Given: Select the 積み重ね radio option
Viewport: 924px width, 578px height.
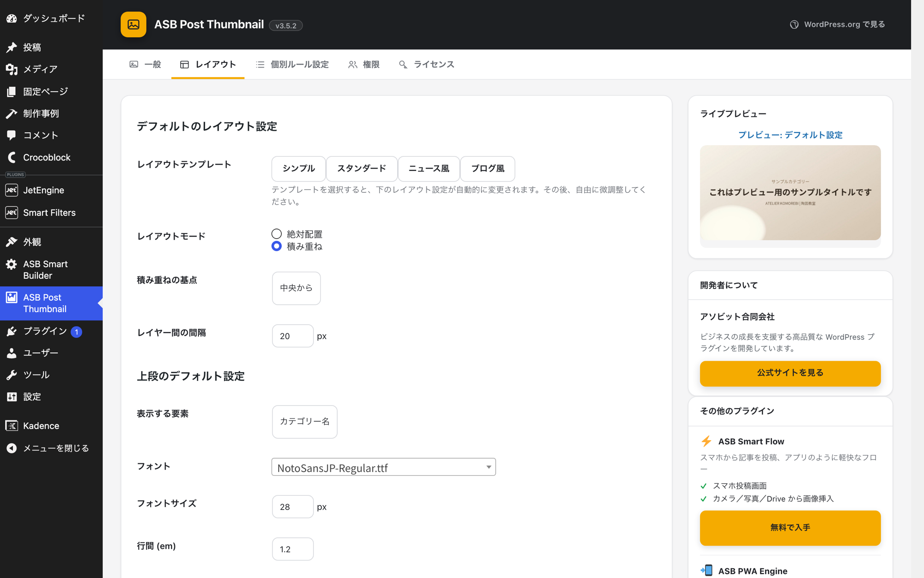Looking at the screenshot, I should click(276, 246).
